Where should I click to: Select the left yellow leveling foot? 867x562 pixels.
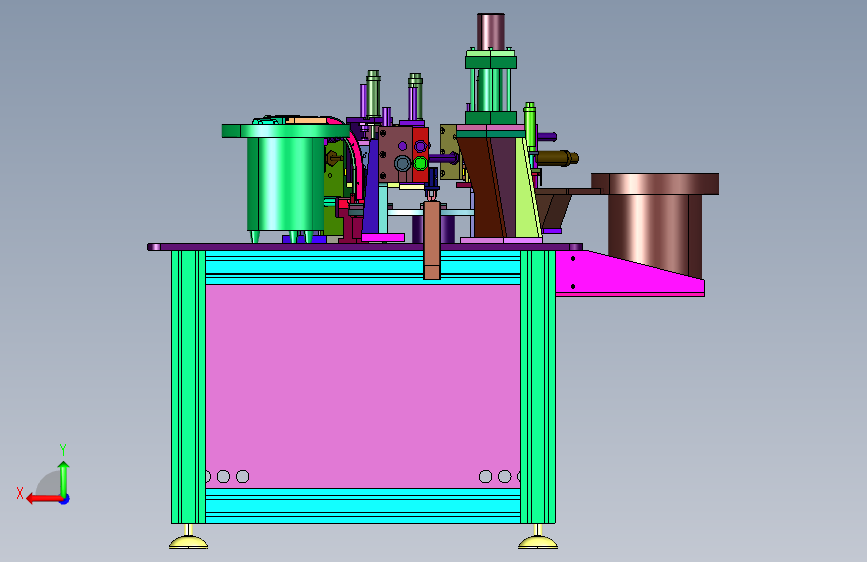[189, 538]
